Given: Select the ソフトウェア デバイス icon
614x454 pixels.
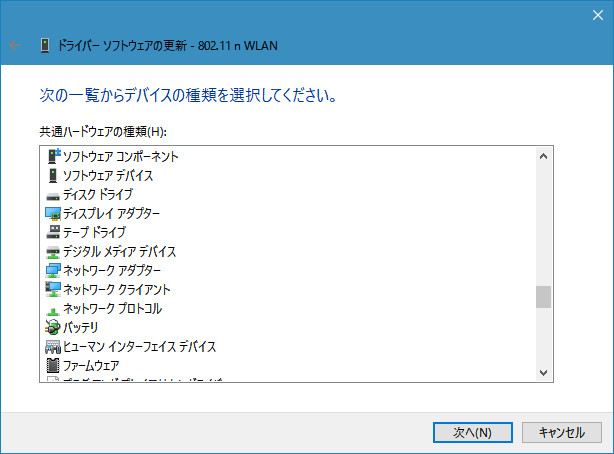Looking at the screenshot, I should 53,175.
